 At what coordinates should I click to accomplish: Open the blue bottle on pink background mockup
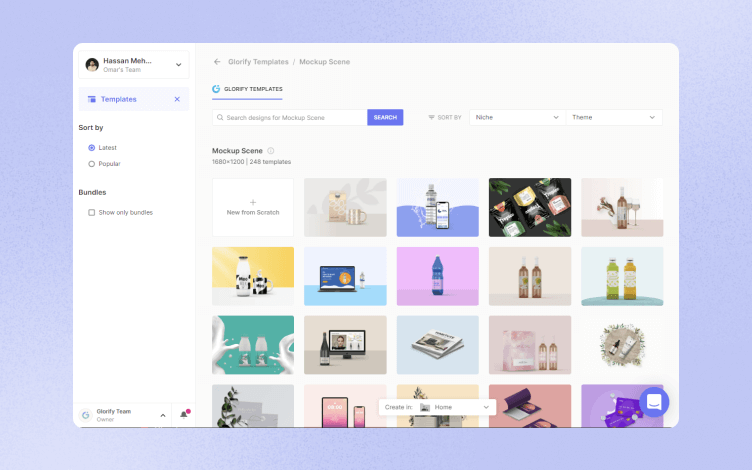pos(437,276)
